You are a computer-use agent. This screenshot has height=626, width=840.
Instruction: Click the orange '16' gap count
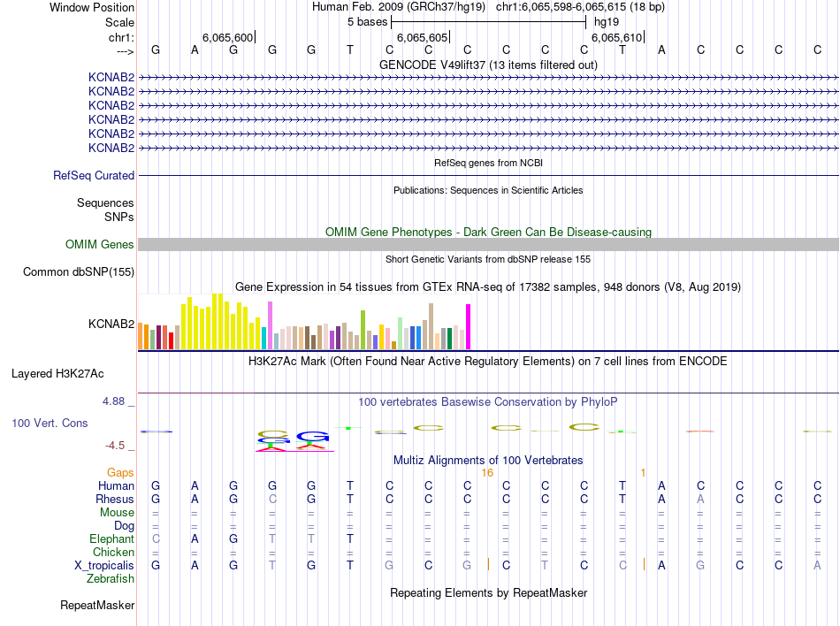[x=487, y=473]
